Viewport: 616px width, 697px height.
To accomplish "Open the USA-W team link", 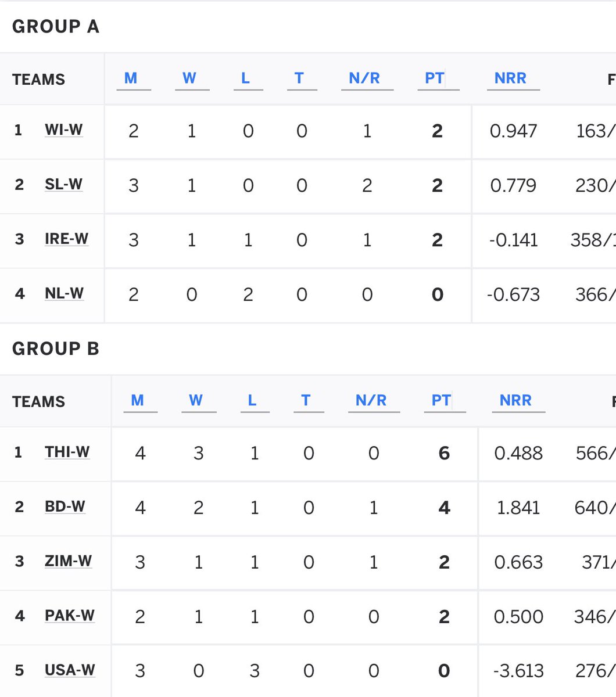I will [x=70, y=670].
